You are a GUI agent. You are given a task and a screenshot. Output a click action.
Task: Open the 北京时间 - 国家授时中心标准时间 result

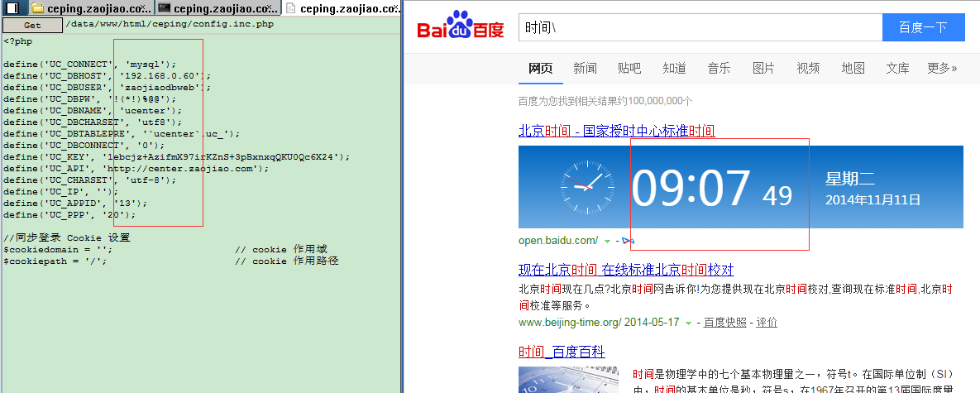[x=616, y=131]
